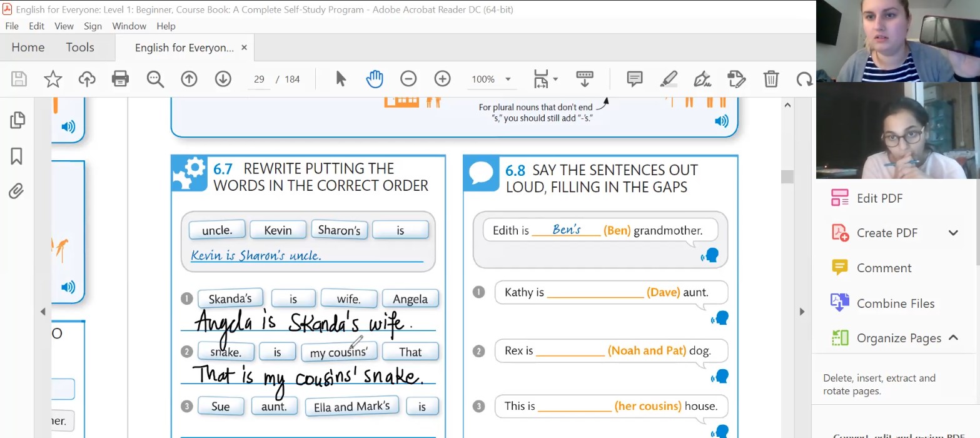980x438 pixels.
Task: Switch to the Tools tab
Action: pyautogui.click(x=80, y=48)
